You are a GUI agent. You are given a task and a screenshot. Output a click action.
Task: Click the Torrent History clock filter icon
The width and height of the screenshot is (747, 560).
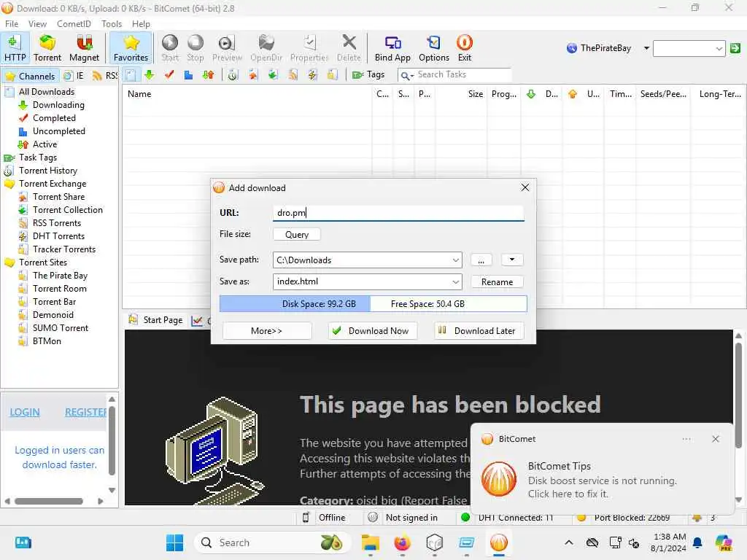coord(233,75)
